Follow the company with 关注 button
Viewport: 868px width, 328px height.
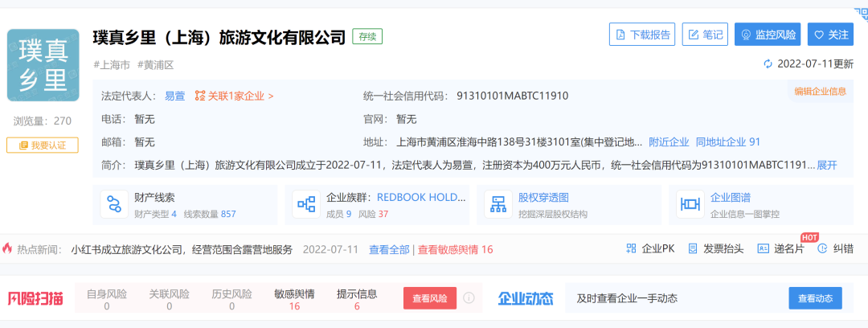tap(830, 35)
